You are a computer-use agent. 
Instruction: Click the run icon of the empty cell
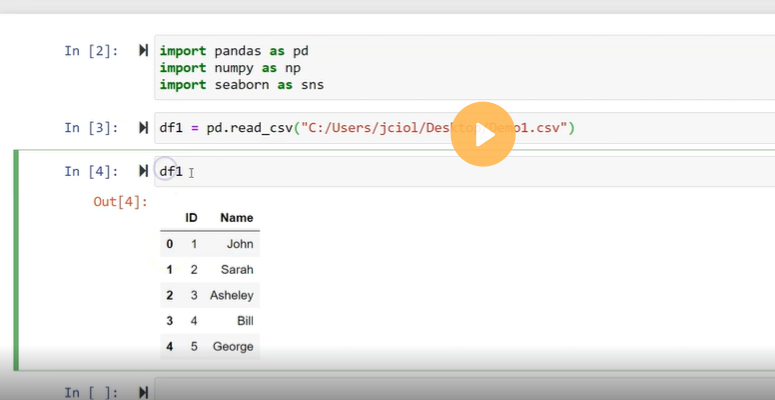coord(143,392)
